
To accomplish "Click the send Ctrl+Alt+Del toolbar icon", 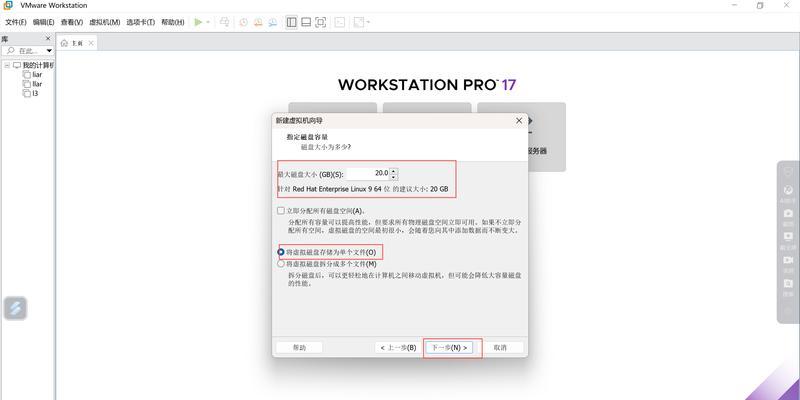I will (x=224, y=22).
